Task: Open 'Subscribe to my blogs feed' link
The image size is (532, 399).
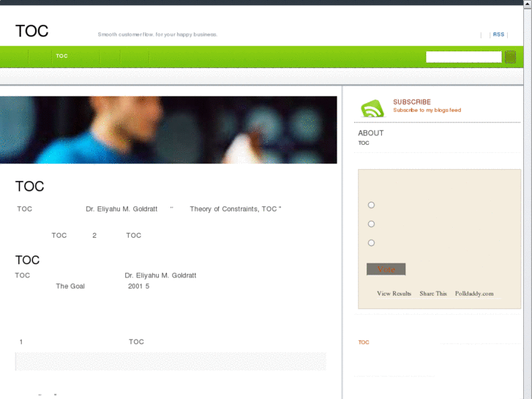Action: click(x=427, y=110)
